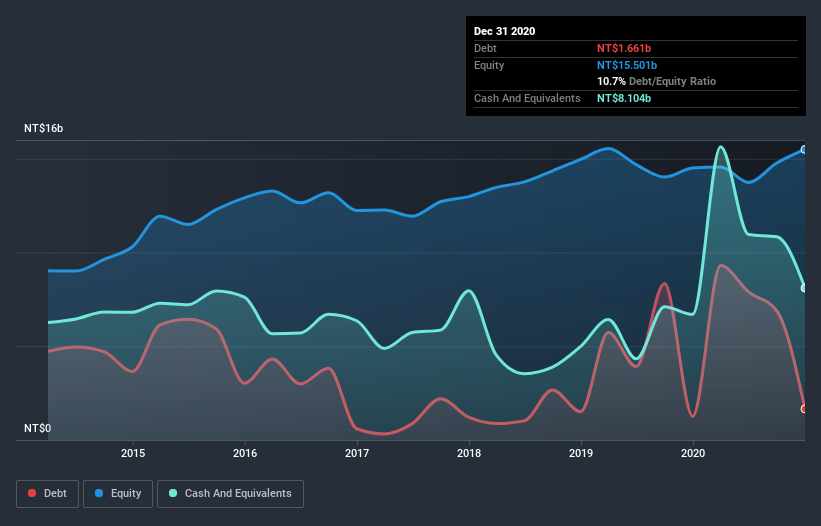Click the NT$8.104b cash value
Viewport: 821px width, 526px height.
[x=624, y=98]
